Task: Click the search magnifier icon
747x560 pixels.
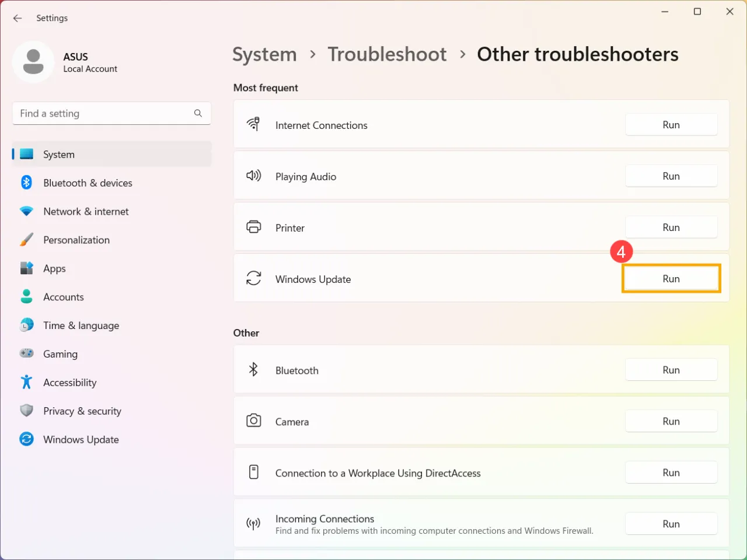Action: pyautogui.click(x=198, y=113)
